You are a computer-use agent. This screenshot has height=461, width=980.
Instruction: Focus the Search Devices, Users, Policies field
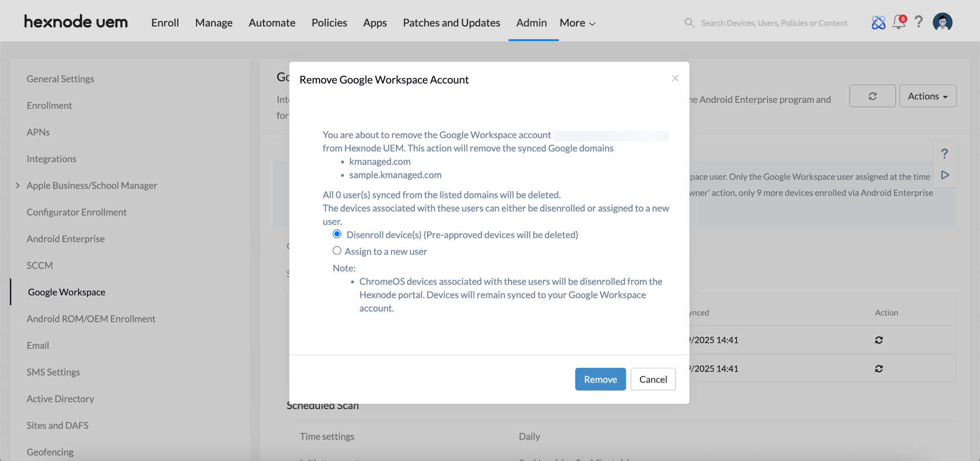pos(774,23)
